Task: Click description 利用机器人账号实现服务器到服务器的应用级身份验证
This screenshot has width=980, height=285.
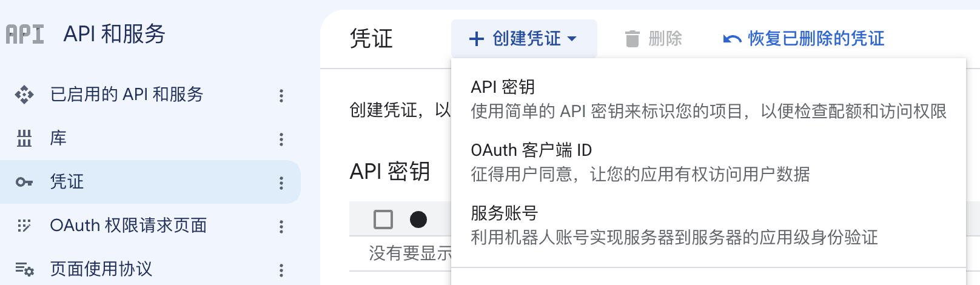Action: click(x=674, y=237)
